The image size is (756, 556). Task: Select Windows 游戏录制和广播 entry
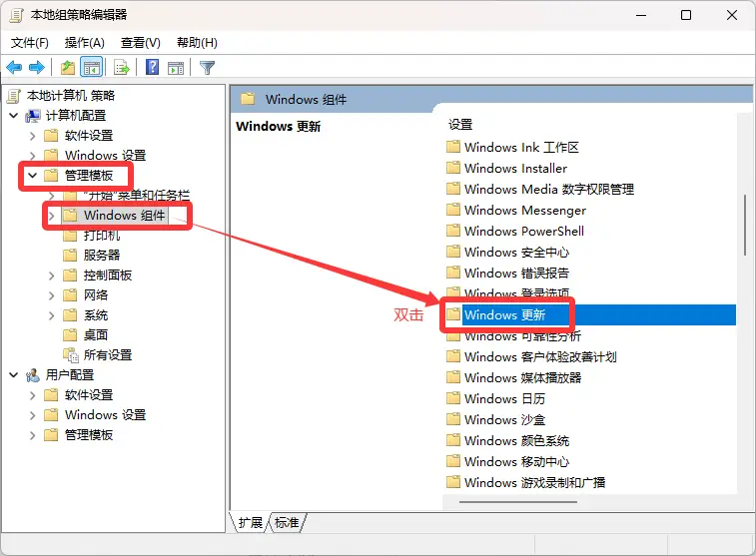click(534, 482)
